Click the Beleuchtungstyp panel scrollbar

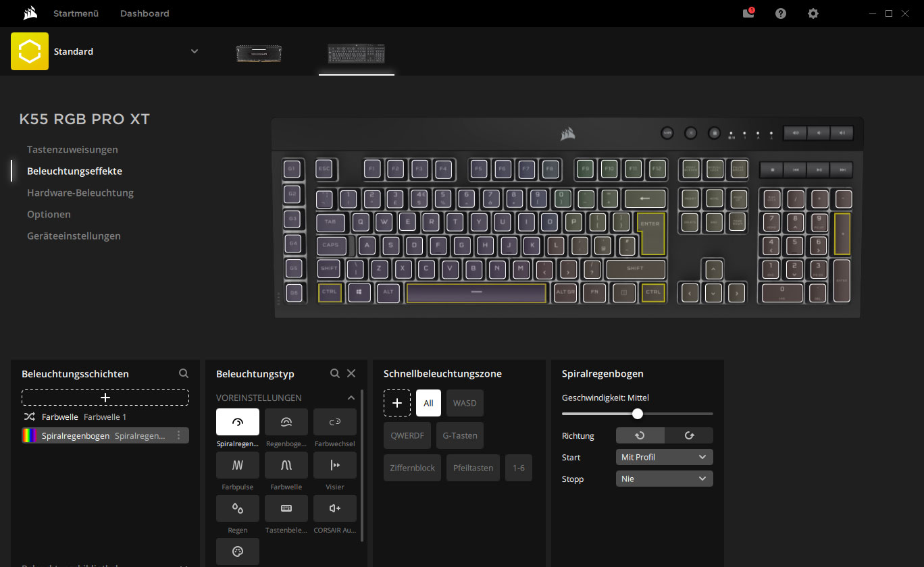(x=363, y=466)
